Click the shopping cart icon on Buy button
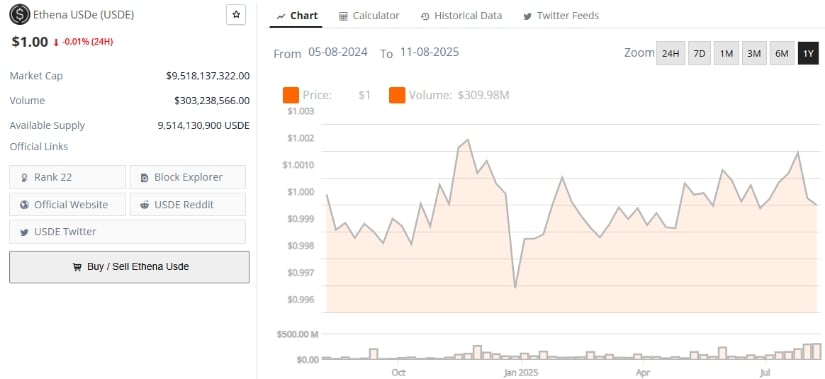Image resolution: width=825 pixels, height=379 pixels. click(x=77, y=267)
